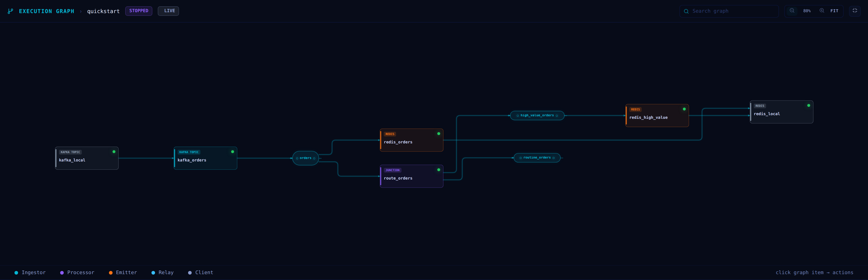
Task: Click the quickstart breadcrumb label
Action: [104, 11]
